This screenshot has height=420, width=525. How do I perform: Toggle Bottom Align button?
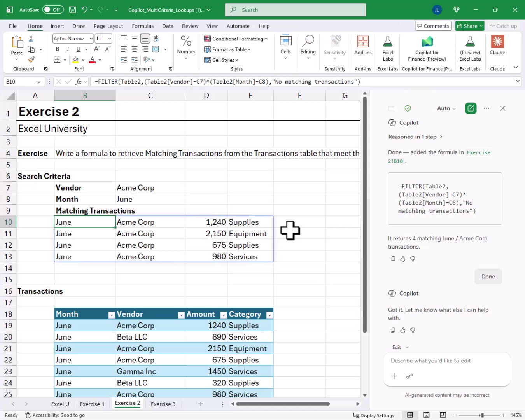click(145, 38)
